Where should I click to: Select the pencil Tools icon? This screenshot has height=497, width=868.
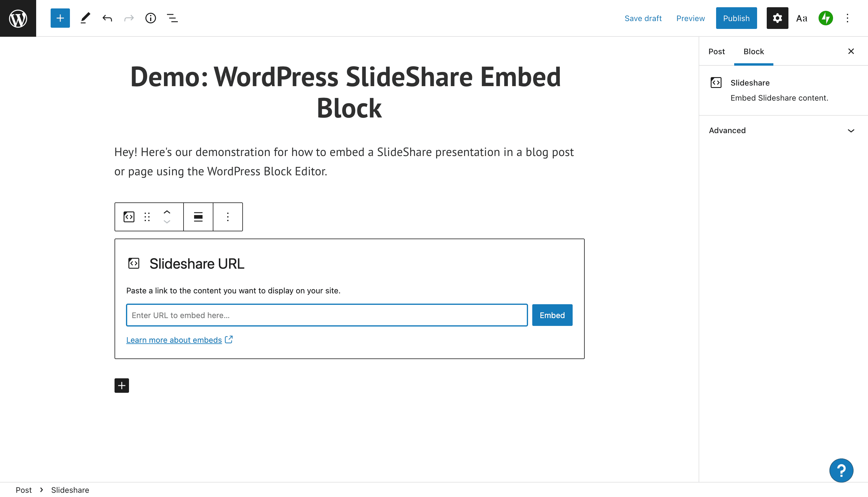click(85, 18)
